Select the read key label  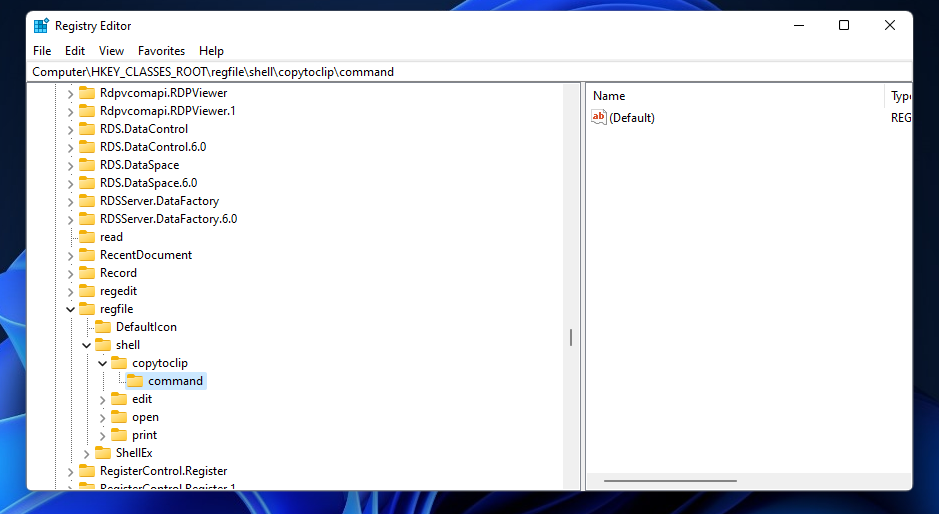pyautogui.click(x=111, y=237)
